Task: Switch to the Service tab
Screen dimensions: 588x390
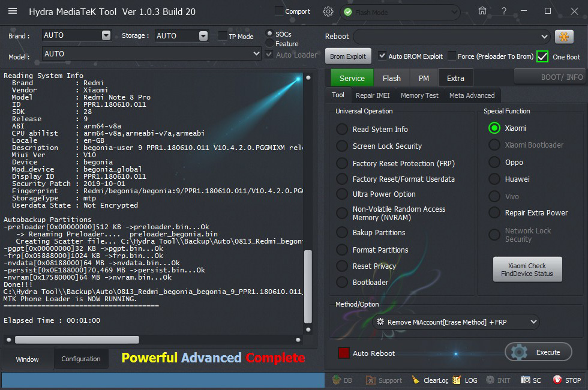Action: coord(352,78)
